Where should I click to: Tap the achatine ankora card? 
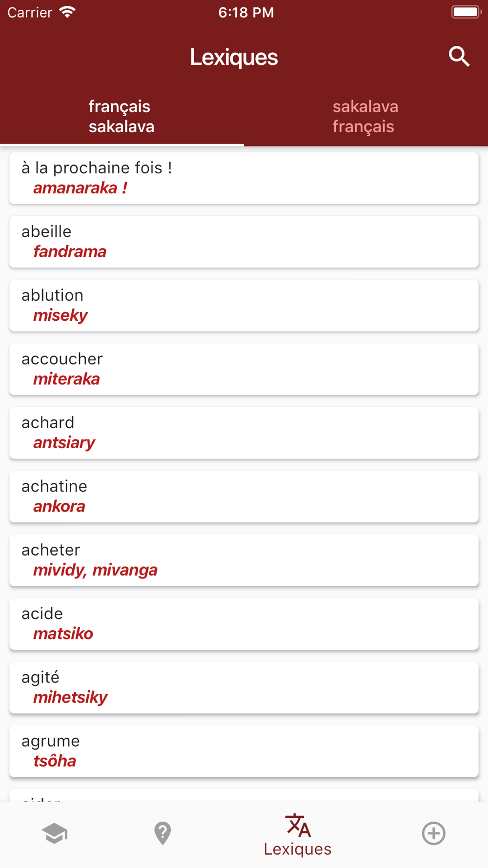pos(244,496)
